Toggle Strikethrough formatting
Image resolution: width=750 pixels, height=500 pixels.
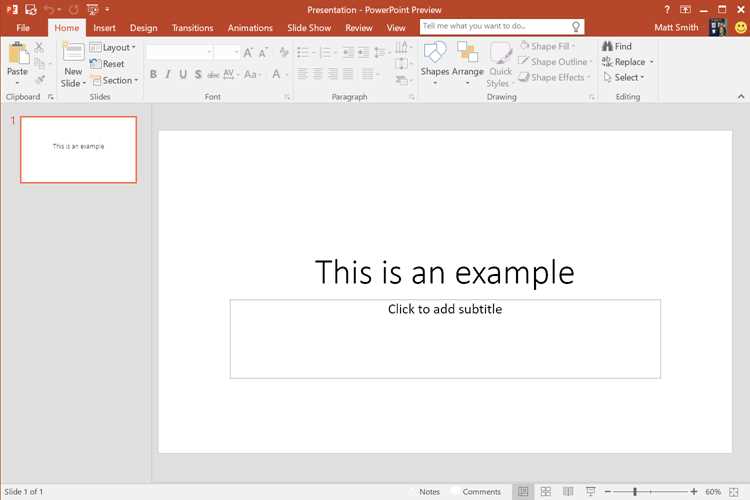pos(213,74)
